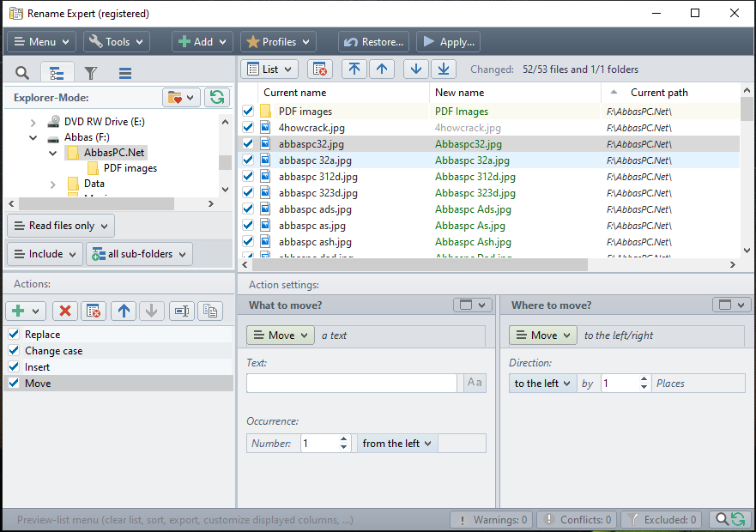The height and width of the screenshot is (532, 756).
Task: Click the horizontal scrollbar of the file list
Action: click(x=420, y=265)
